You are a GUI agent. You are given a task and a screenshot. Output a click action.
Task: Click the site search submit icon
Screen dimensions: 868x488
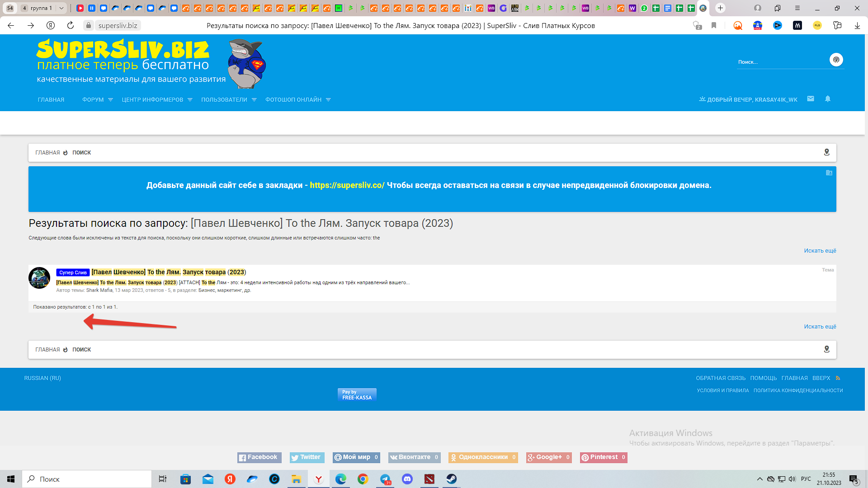pyautogui.click(x=836, y=60)
